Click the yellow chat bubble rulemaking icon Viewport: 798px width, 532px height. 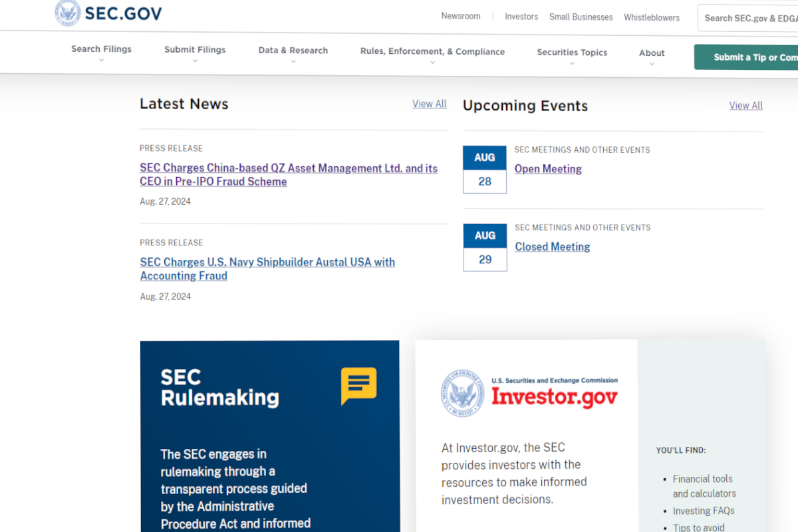coord(358,385)
